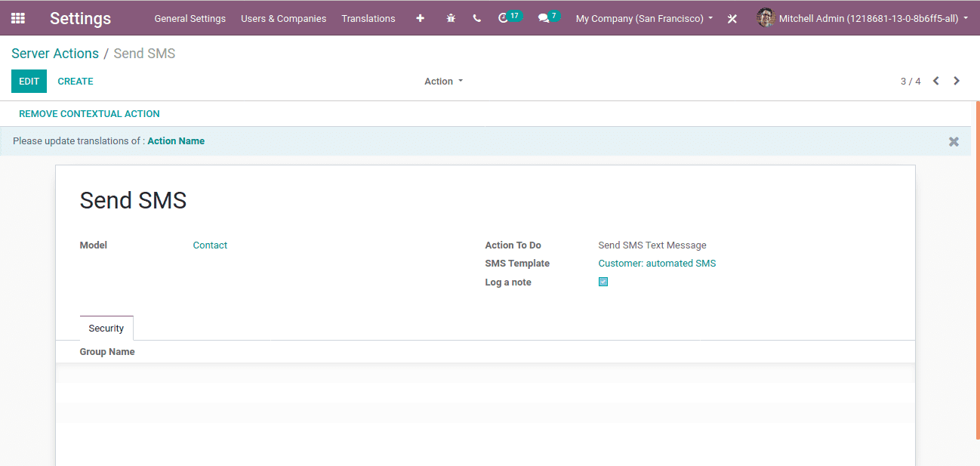Dismiss the translation notice banner
The width and height of the screenshot is (980, 466).
954,141
